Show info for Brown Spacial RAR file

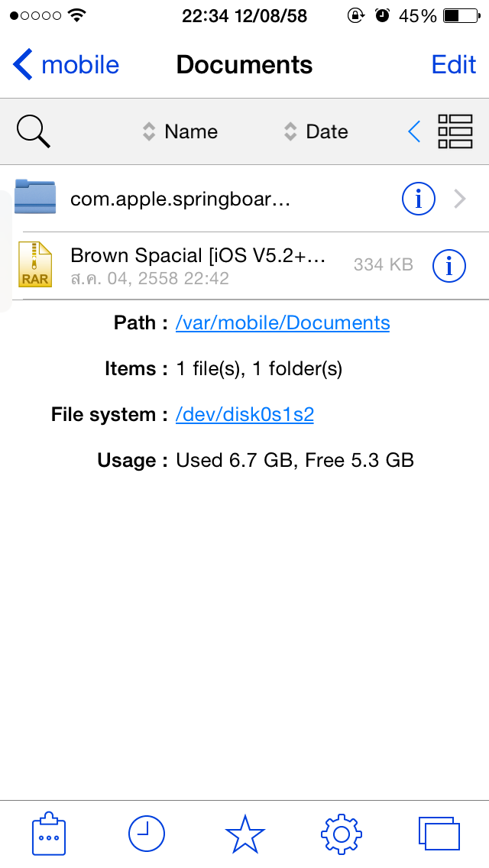(449, 265)
